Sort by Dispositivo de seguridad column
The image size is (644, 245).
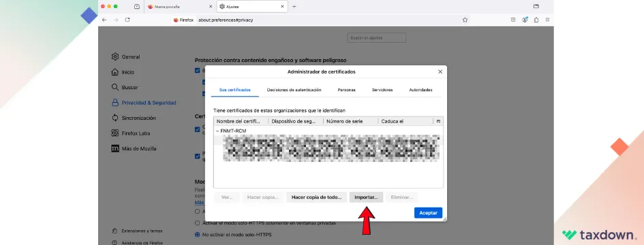[x=296, y=121]
